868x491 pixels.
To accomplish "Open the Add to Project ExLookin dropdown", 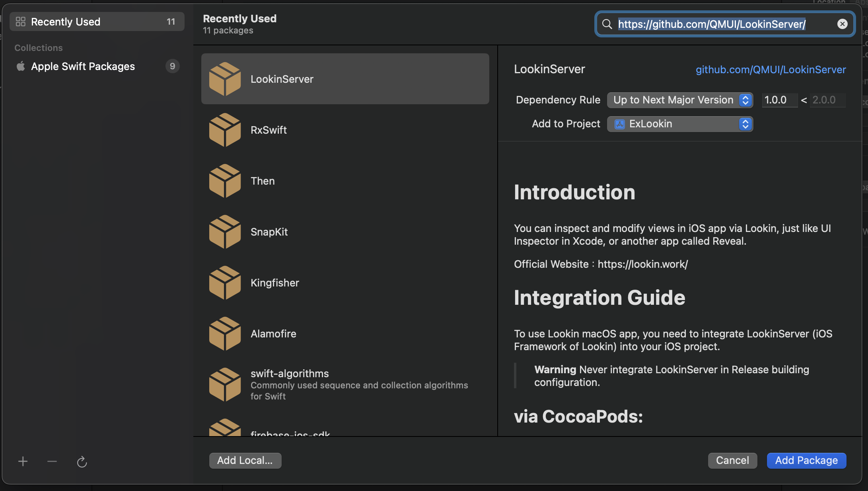I will pos(680,124).
